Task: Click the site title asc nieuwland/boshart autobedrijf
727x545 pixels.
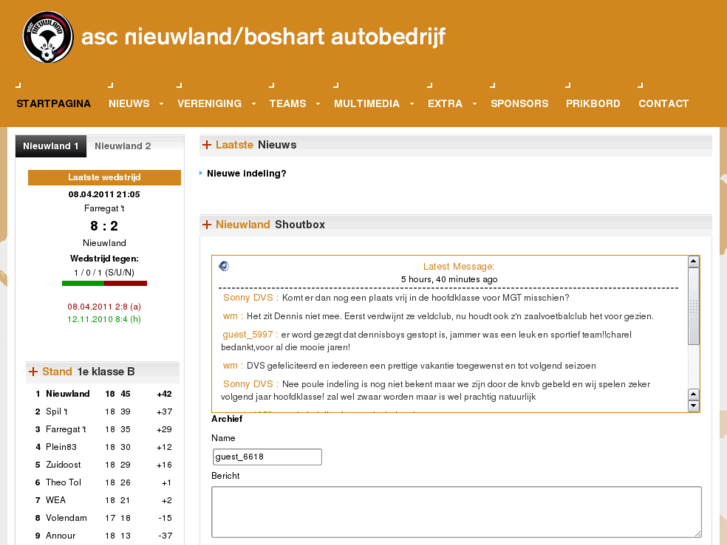Action: click(263, 37)
